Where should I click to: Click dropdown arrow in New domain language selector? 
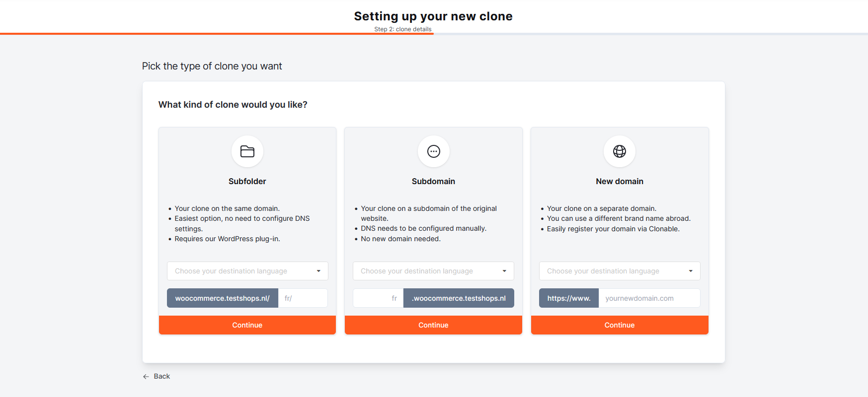point(690,271)
